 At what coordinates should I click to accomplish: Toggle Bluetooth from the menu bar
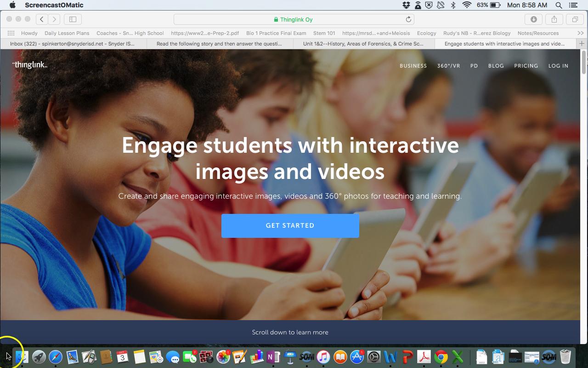pyautogui.click(x=452, y=5)
